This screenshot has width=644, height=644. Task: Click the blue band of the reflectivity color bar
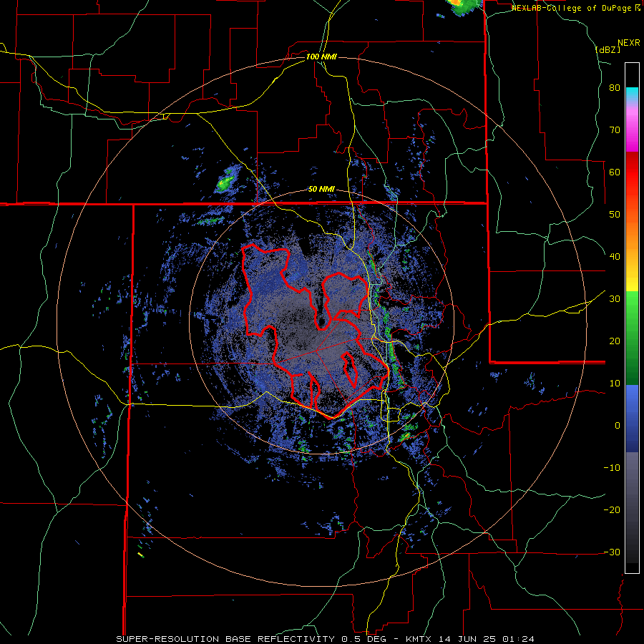632,419
